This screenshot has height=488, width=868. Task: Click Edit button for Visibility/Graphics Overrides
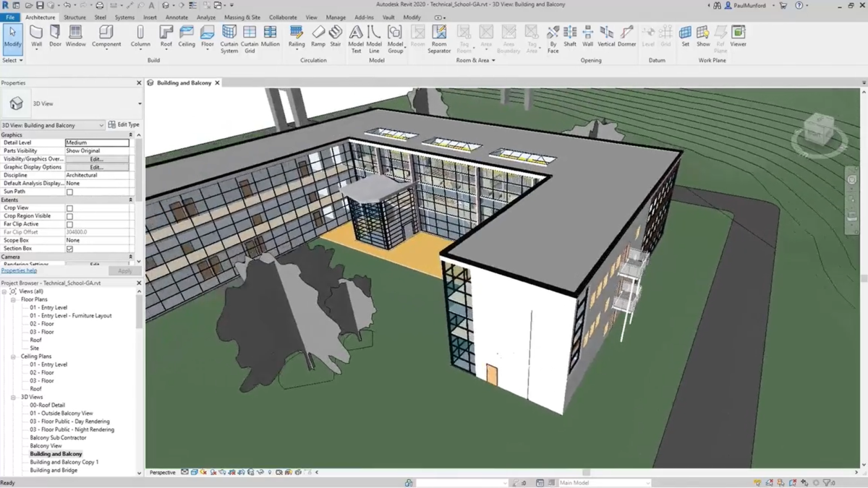click(x=96, y=159)
